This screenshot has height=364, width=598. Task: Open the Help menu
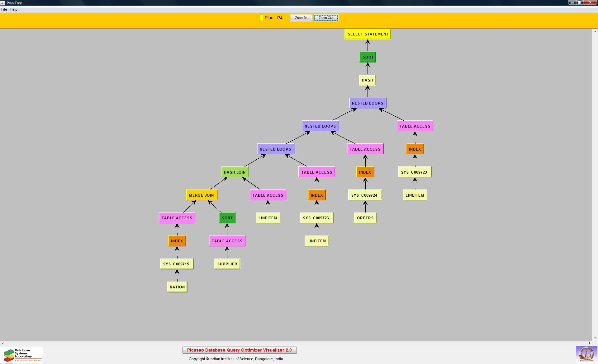(x=13, y=9)
